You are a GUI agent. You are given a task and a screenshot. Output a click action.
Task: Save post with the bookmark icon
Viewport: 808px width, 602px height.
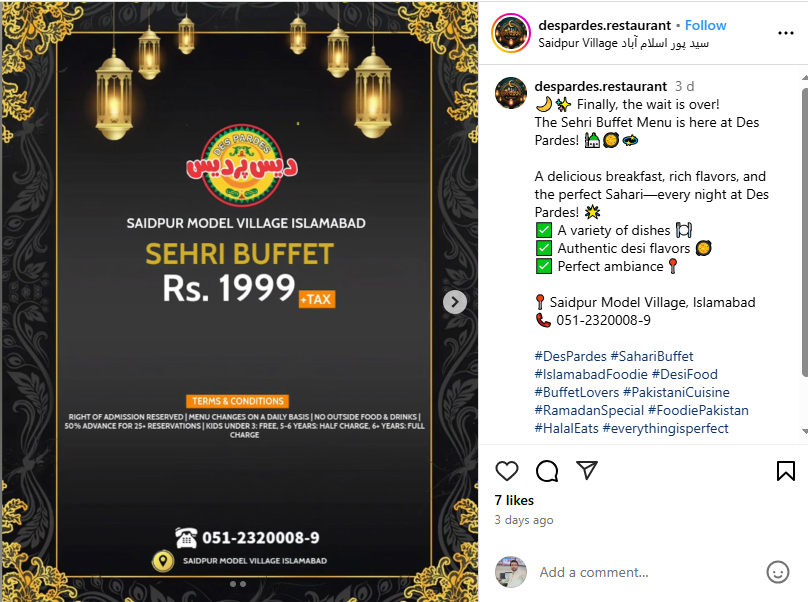[785, 471]
